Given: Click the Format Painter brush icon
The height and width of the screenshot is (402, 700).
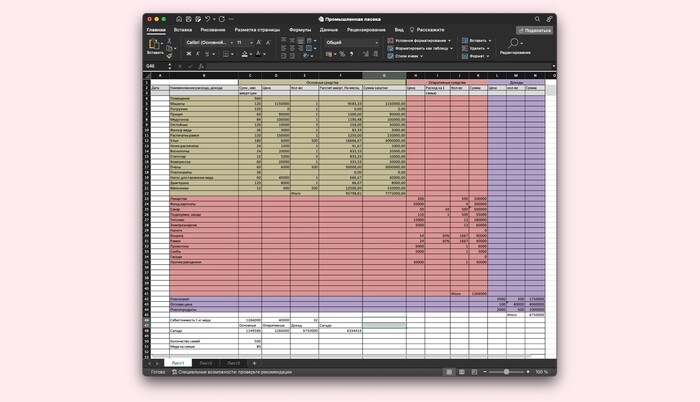Looking at the screenshot, I should [169, 56].
